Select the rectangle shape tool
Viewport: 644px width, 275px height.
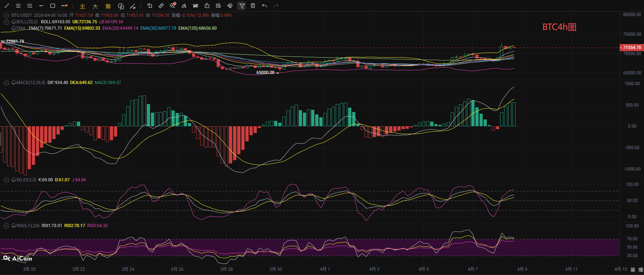53,6
